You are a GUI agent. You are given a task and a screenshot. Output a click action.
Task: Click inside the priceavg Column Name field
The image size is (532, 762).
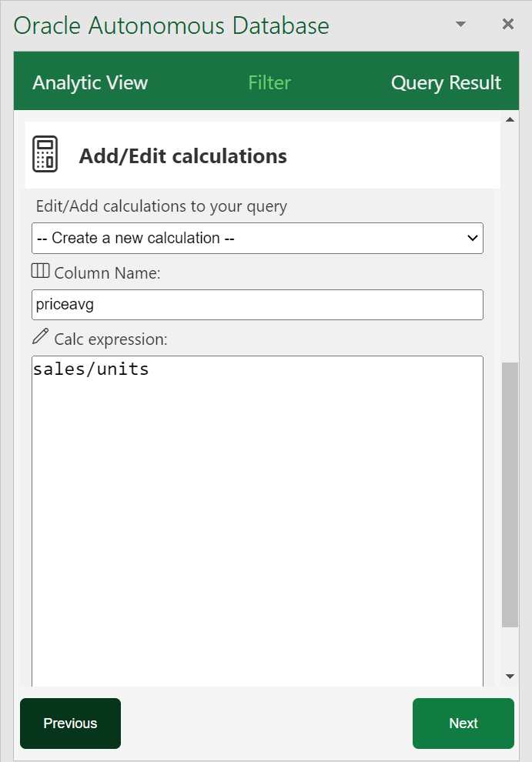pyautogui.click(x=257, y=305)
